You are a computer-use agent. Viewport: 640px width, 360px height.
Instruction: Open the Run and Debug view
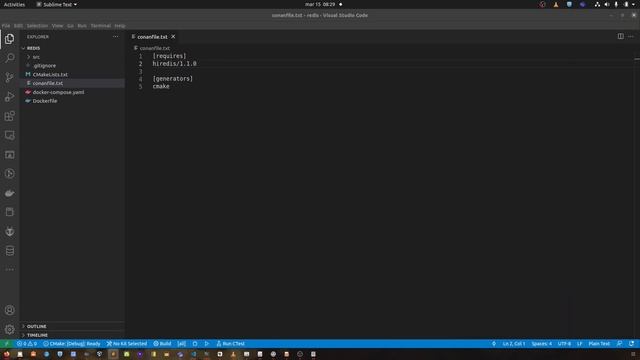tap(9, 97)
